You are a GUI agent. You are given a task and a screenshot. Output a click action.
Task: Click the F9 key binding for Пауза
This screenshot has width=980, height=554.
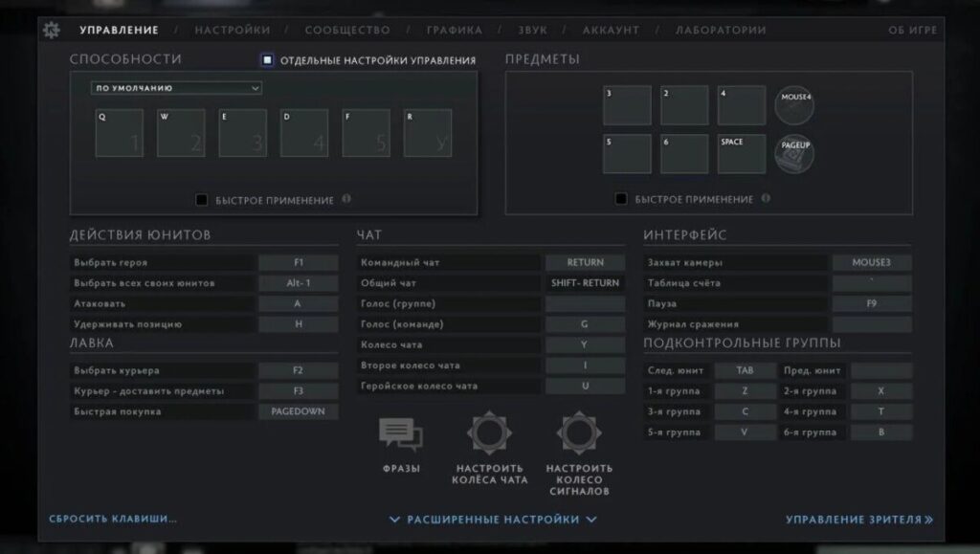point(871,303)
